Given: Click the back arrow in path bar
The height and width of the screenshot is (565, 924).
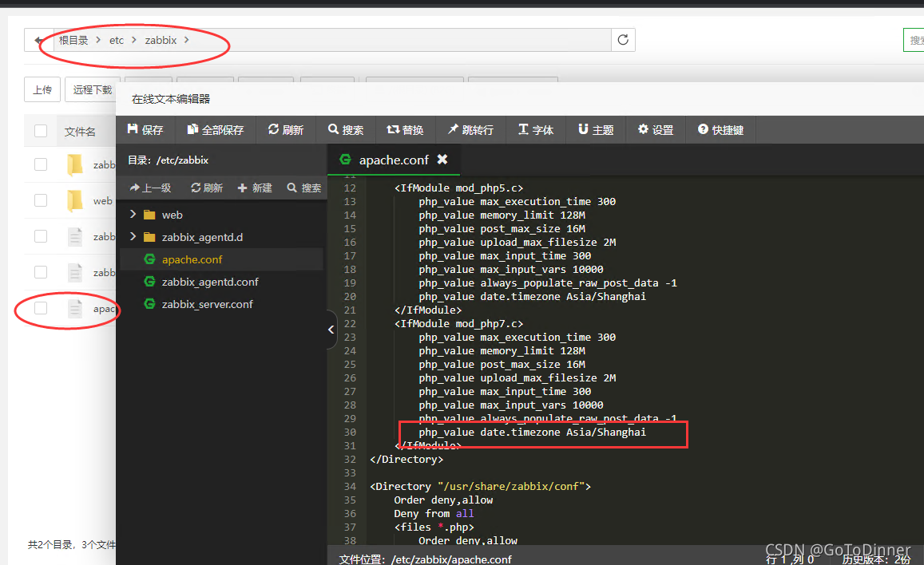Looking at the screenshot, I should coord(39,40).
